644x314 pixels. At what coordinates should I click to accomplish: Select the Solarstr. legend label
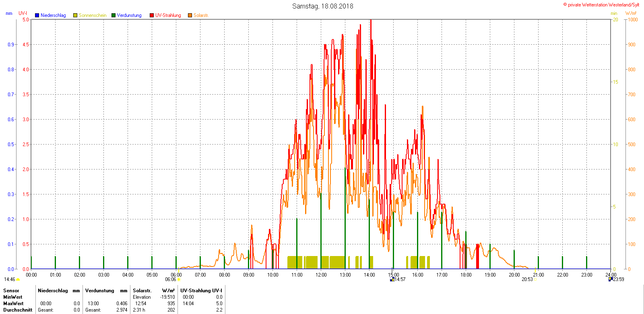point(201,15)
